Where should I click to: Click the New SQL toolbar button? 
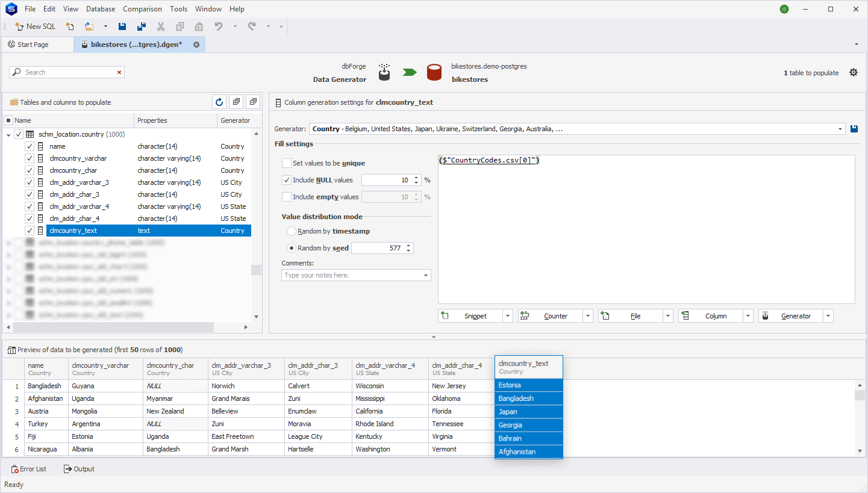[x=35, y=26]
